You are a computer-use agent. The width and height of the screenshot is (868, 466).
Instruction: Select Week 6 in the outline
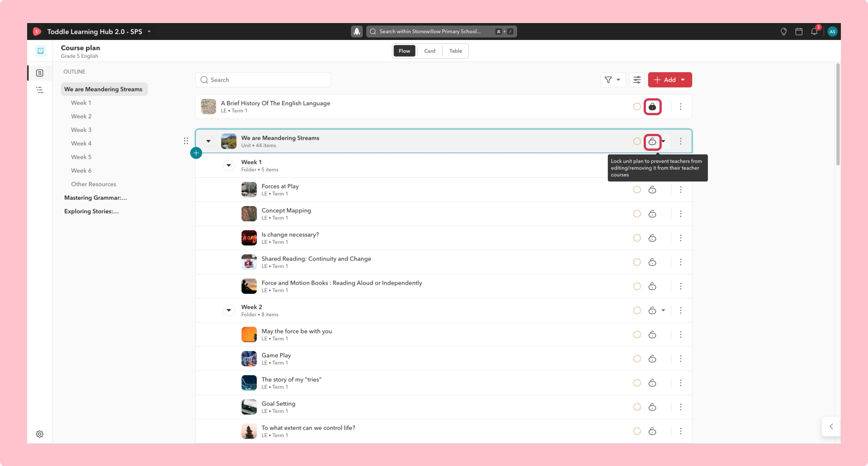[x=81, y=170]
